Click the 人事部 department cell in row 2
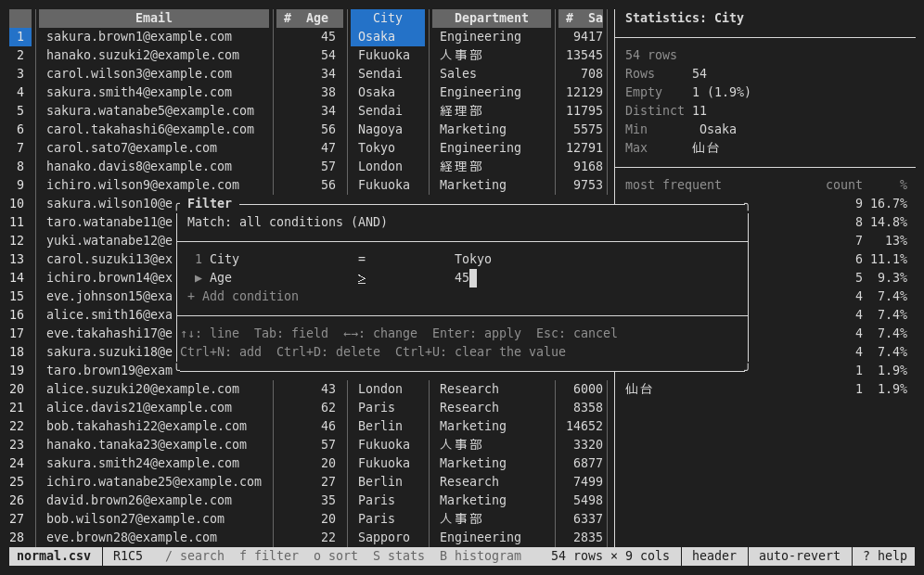The width and height of the screenshot is (924, 575). tap(461, 55)
